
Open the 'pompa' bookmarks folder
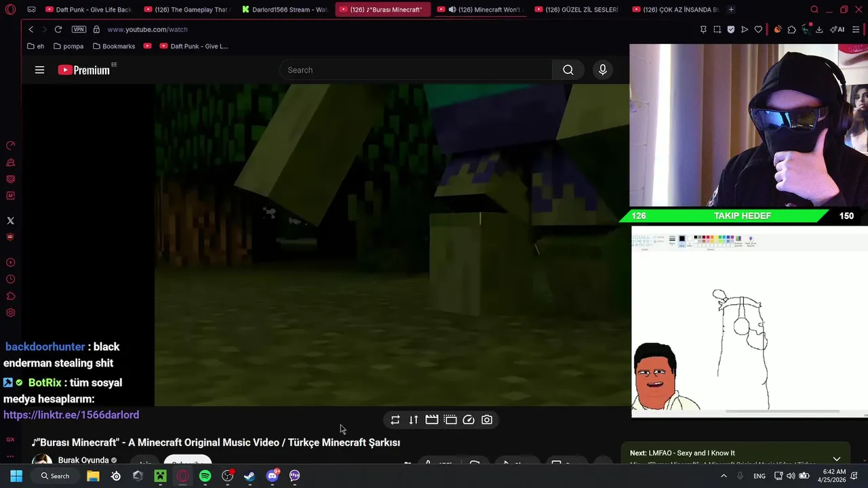pyautogui.click(x=68, y=46)
